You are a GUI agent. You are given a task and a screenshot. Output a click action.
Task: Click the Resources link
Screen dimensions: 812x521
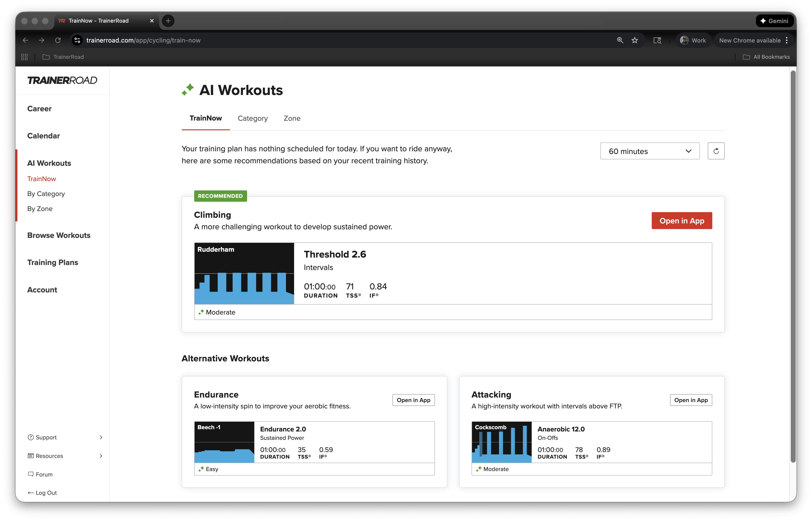49,456
